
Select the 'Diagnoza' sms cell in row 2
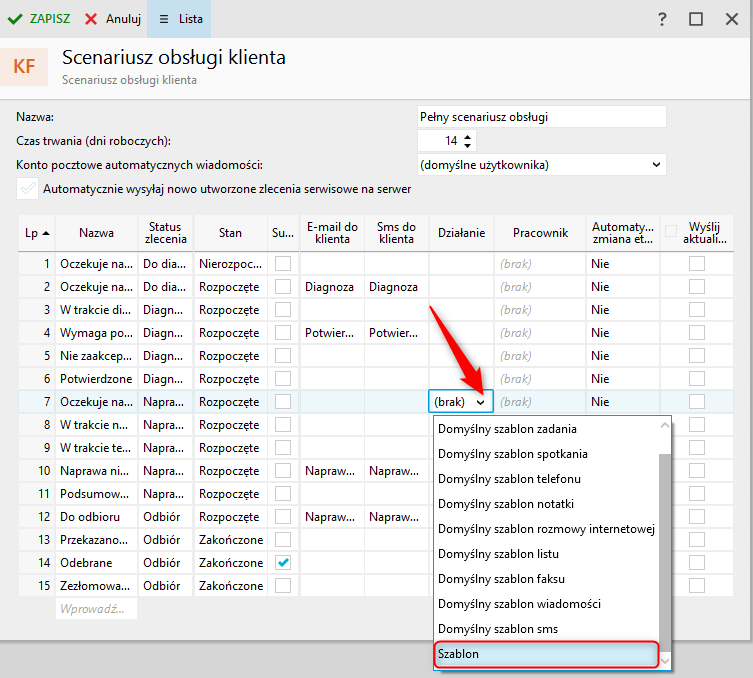coord(396,287)
